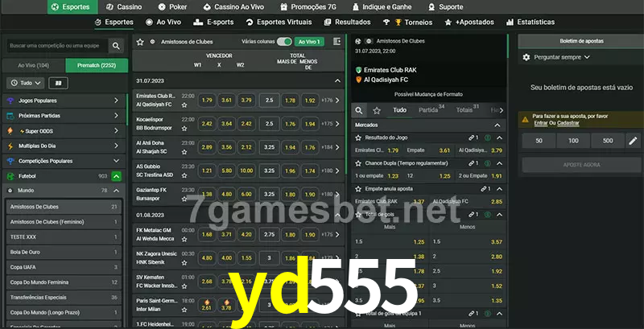Open bet slip settings gear icon
644x329 pixels.
526,57
